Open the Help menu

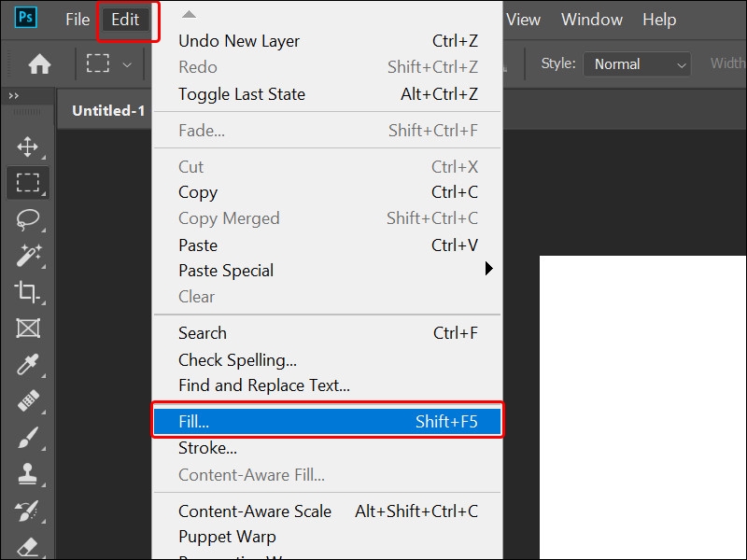(659, 20)
